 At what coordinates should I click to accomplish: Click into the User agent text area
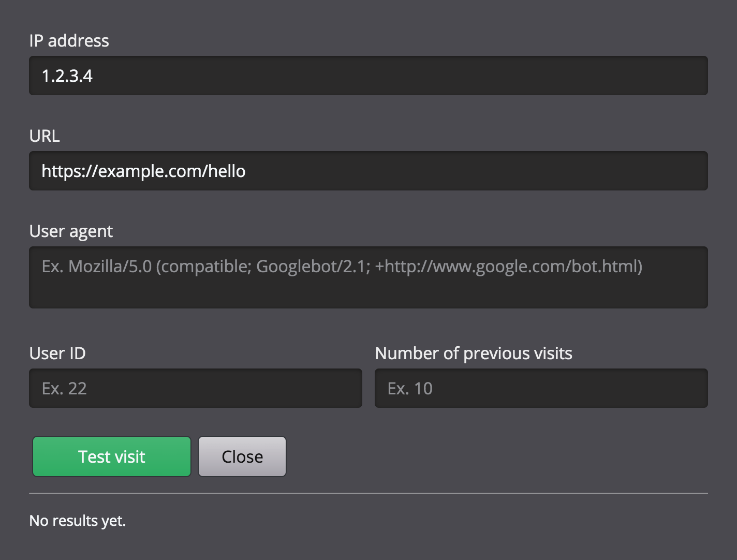click(x=368, y=277)
